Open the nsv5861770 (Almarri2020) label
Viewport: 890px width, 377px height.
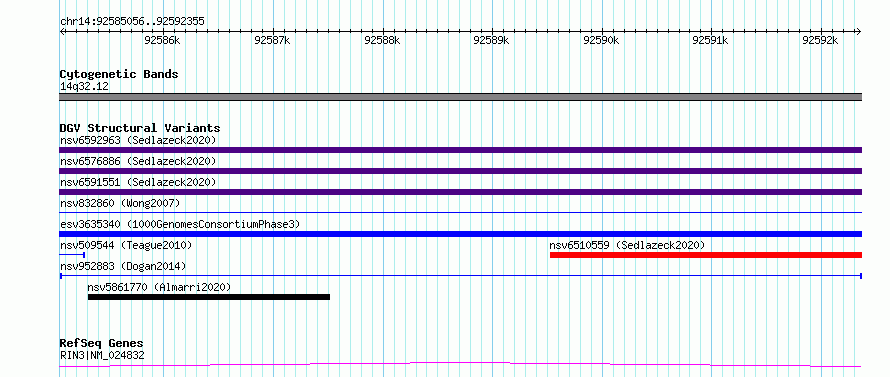coord(159,287)
